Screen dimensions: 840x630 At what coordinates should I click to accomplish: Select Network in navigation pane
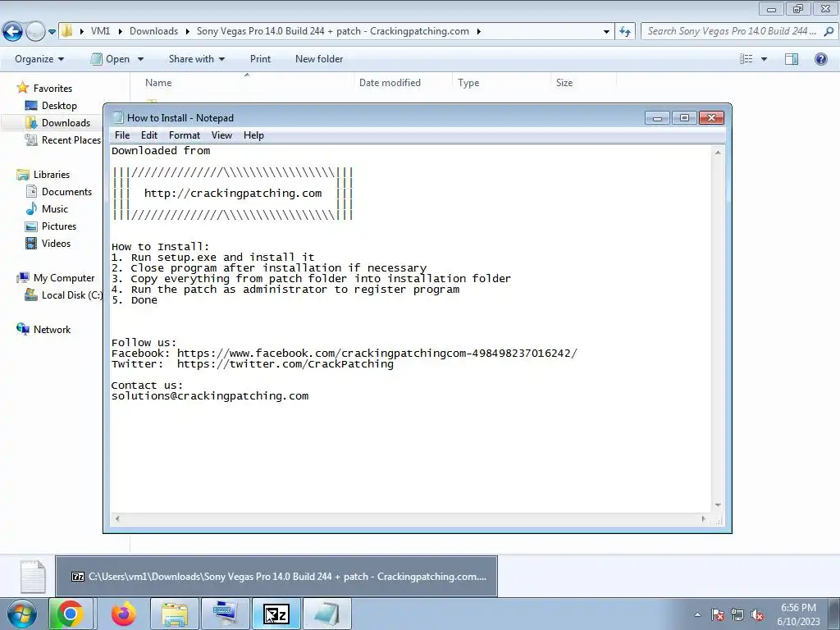pyautogui.click(x=44, y=330)
